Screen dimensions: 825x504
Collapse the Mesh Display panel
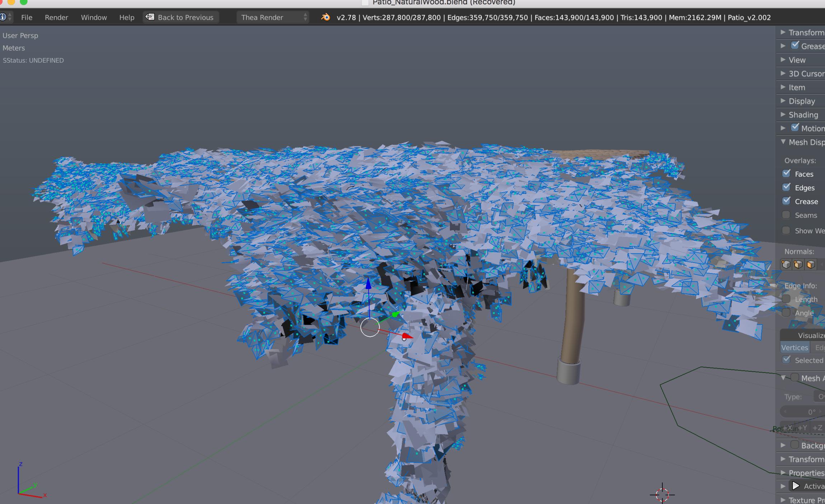click(x=783, y=142)
